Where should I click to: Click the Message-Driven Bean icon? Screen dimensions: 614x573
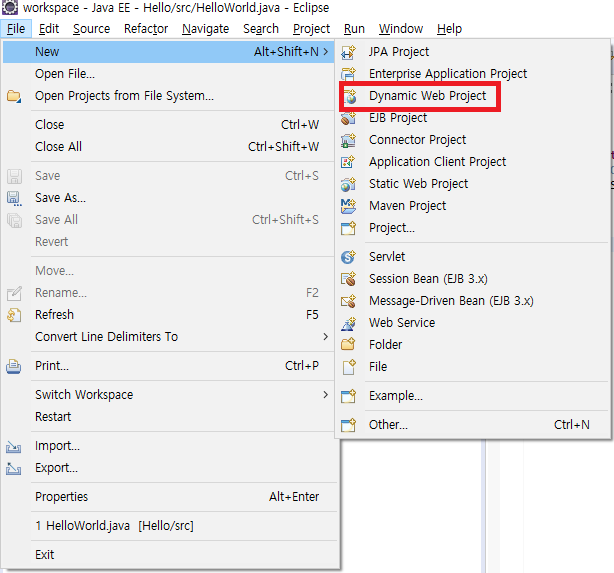pyautogui.click(x=348, y=300)
